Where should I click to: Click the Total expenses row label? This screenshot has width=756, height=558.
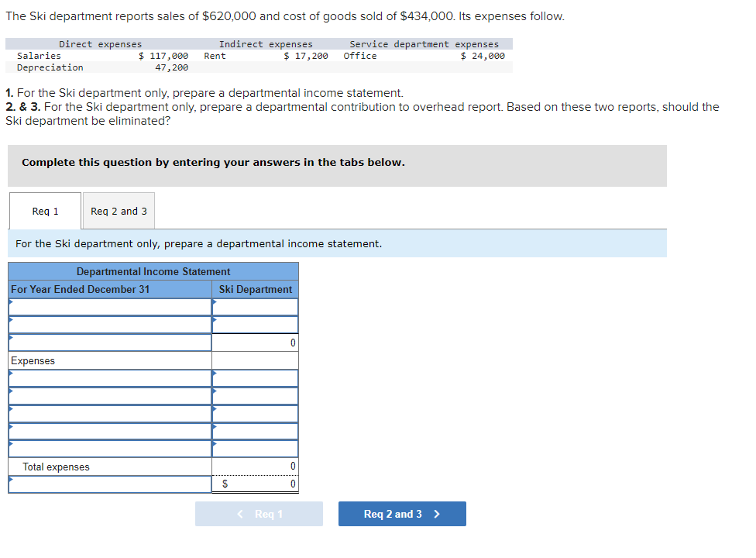coord(56,467)
